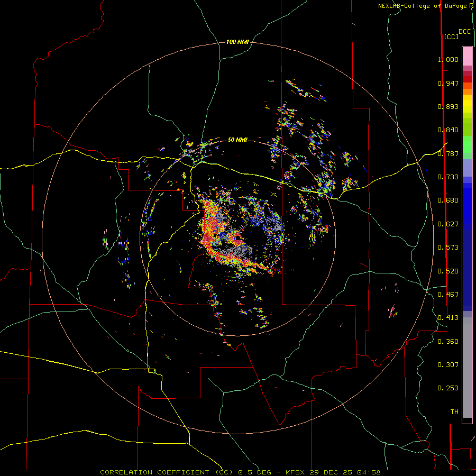Click the 0.520 scale value
Screen dimensions: 476x476
point(448,271)
